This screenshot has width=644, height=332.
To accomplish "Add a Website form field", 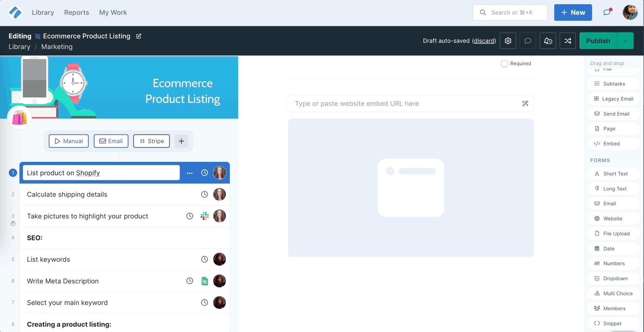I will [614, 219].
